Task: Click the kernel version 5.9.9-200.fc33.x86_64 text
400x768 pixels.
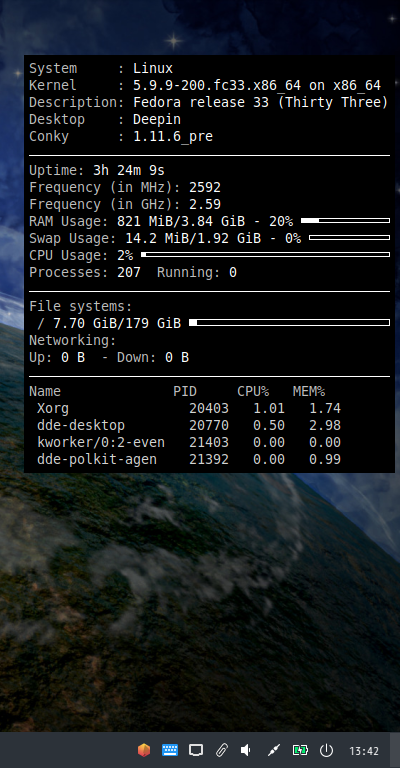Action: click(217, 86)
